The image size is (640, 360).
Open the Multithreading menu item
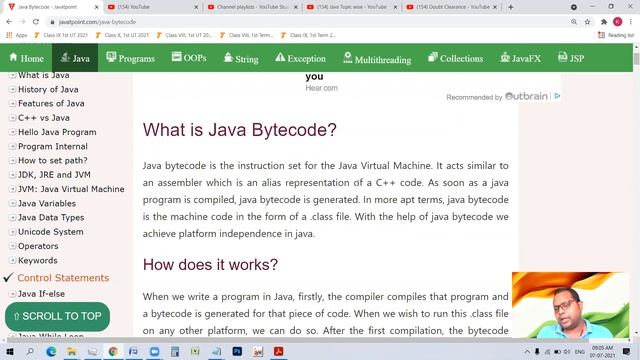click(377, 58)
